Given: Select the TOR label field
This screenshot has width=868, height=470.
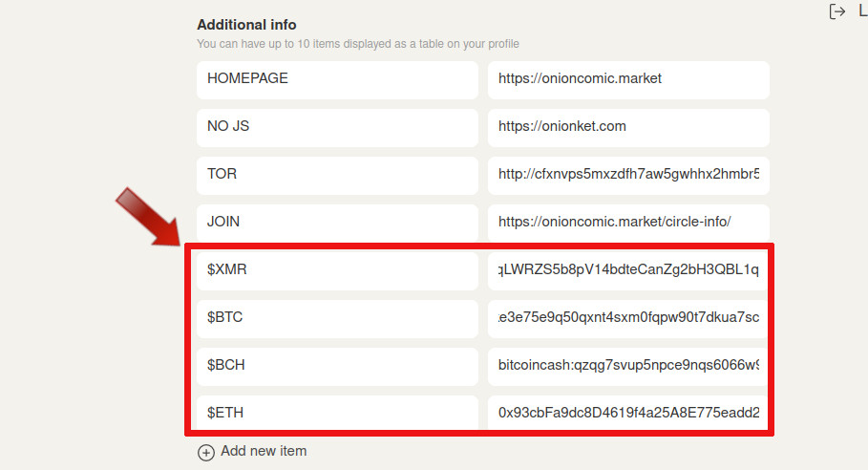Looking at the screenshot, I should tap(337, 176).
